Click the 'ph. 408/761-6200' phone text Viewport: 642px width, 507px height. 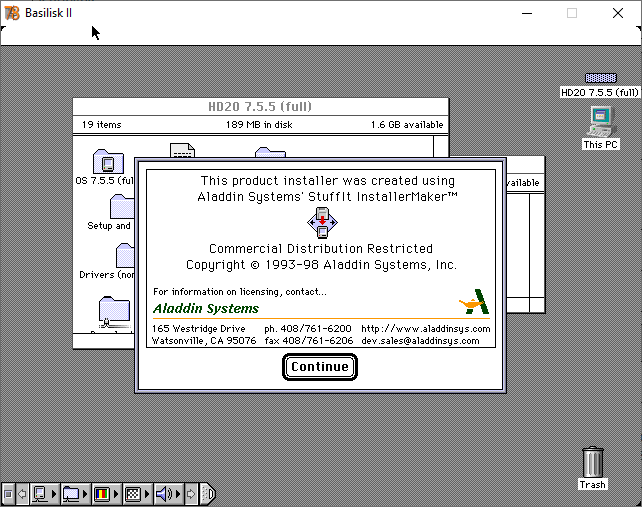pos(307,328)
